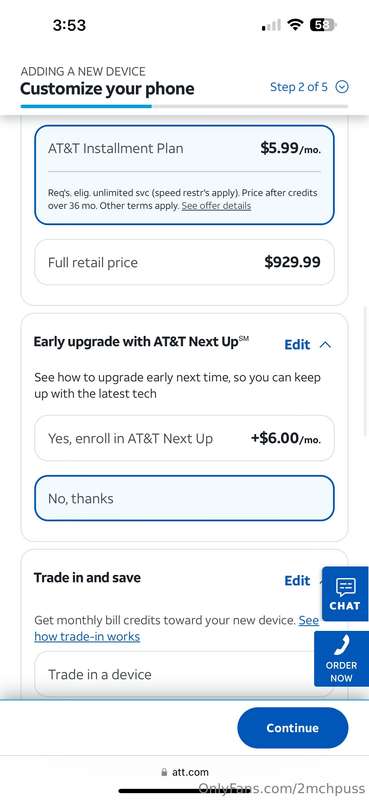Tap the att.com address bar
The image size is (369, 800).
(184, 772)
